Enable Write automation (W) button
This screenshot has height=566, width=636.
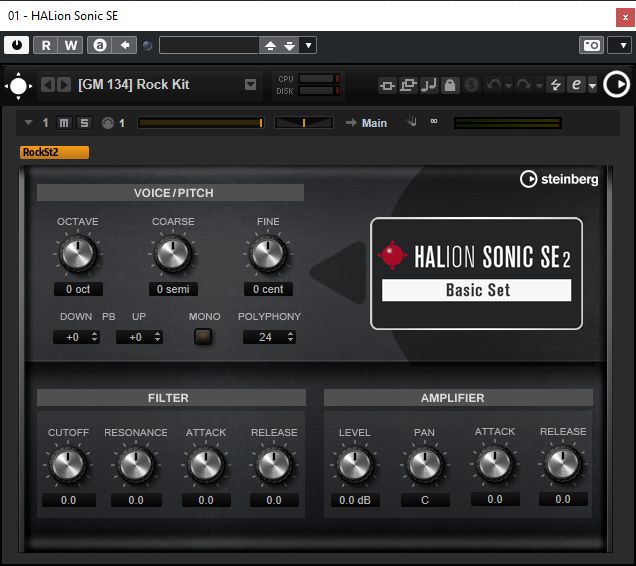71,45
